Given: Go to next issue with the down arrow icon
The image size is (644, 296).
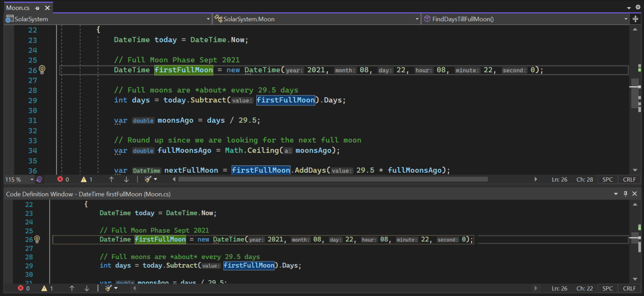Looking at the screenshot, I should (126, 179).
